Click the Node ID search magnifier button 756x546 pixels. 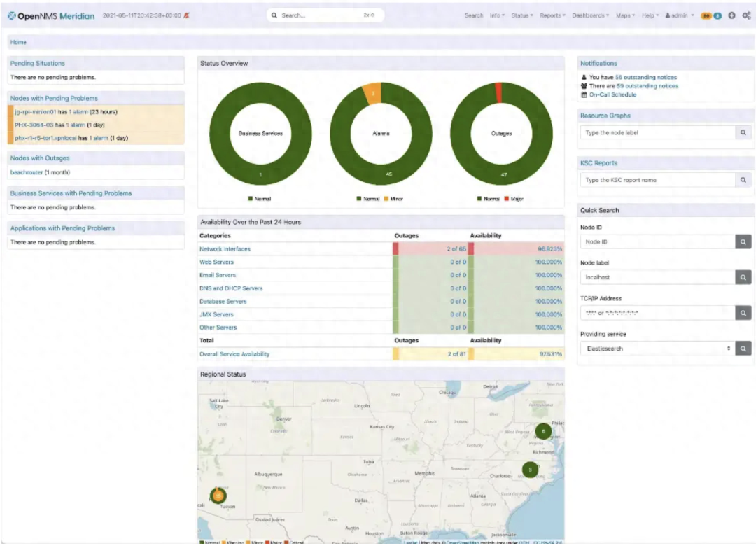[743, 241]
